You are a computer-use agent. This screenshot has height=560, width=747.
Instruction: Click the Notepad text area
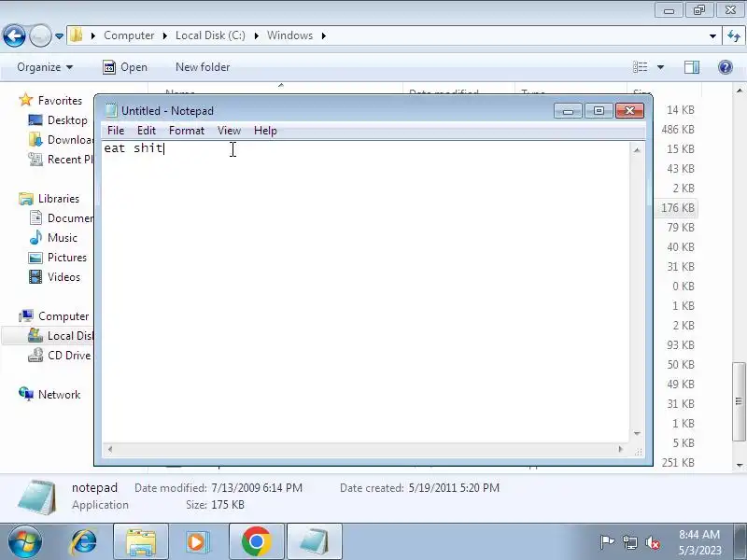click(x=366, y=291)
